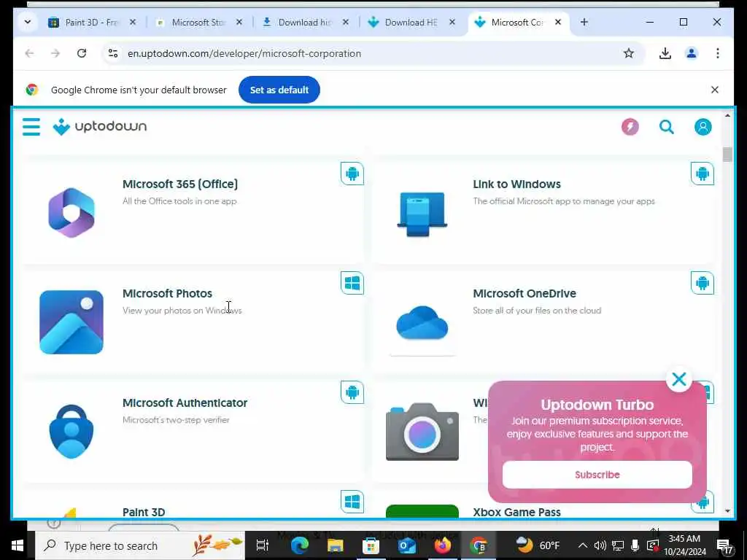Open the Uptodown user account icon
This screenshot has width=747, height=560.
[x=703, y=127]
